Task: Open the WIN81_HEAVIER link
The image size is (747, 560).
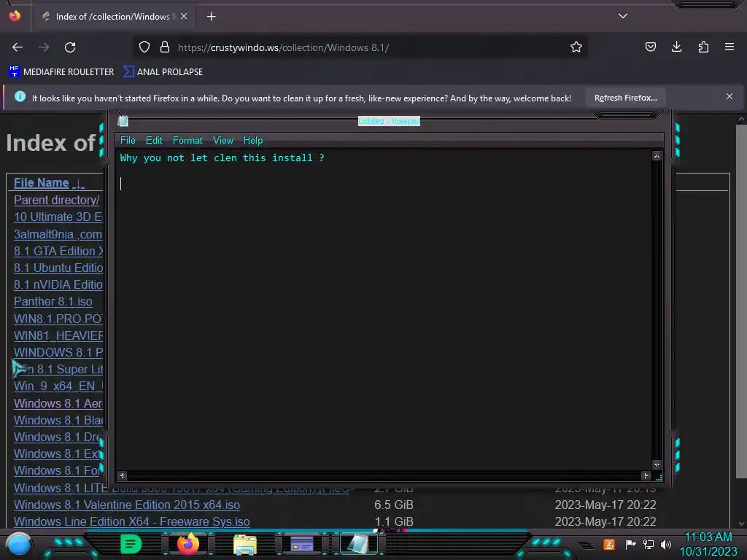Action: (58, 335)
